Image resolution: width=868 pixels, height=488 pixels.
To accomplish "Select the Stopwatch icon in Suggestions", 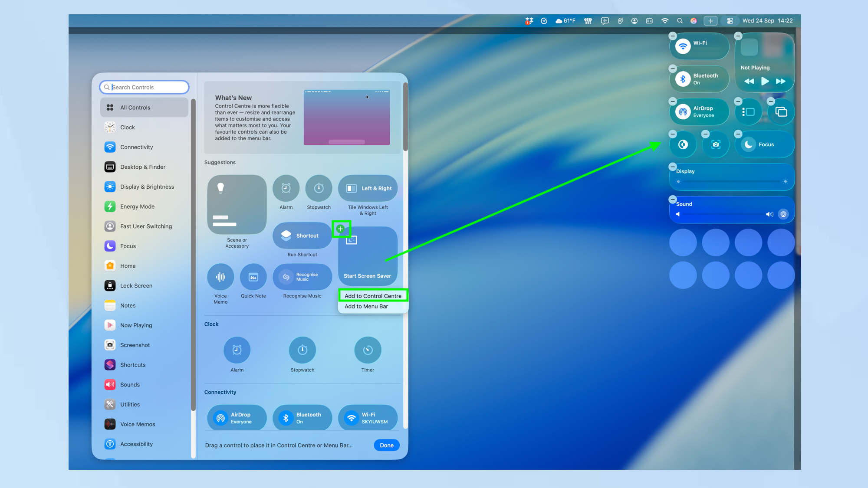I will [319, 188].
